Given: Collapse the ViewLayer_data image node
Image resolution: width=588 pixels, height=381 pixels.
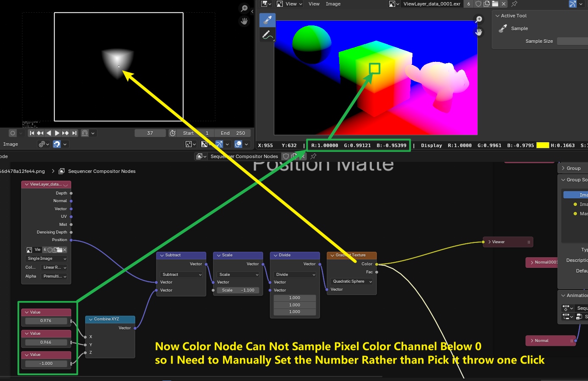Looking at the screenshot, I should click(27, 184).
